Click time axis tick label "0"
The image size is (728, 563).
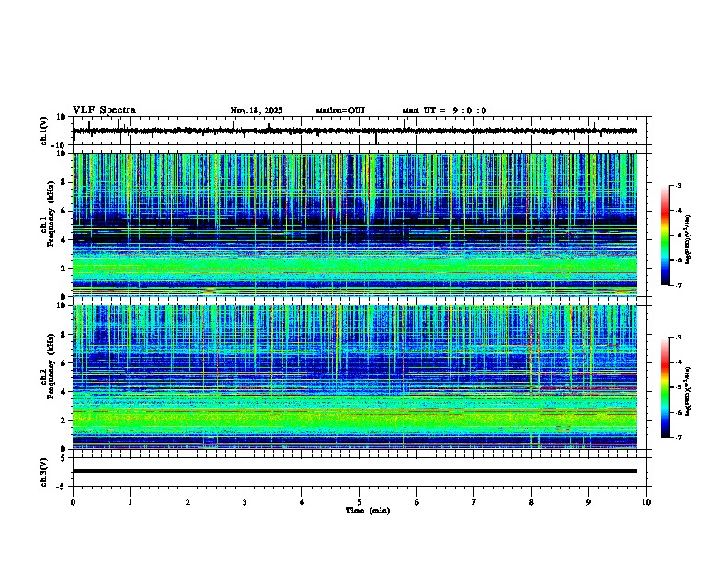coord(73,502)
